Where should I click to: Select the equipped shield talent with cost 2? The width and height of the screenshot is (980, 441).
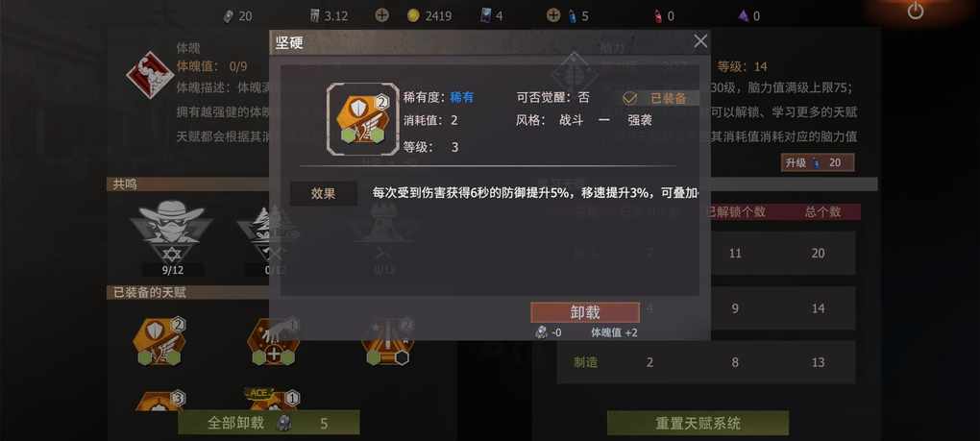pyautogui.click(x=159, y=342)
